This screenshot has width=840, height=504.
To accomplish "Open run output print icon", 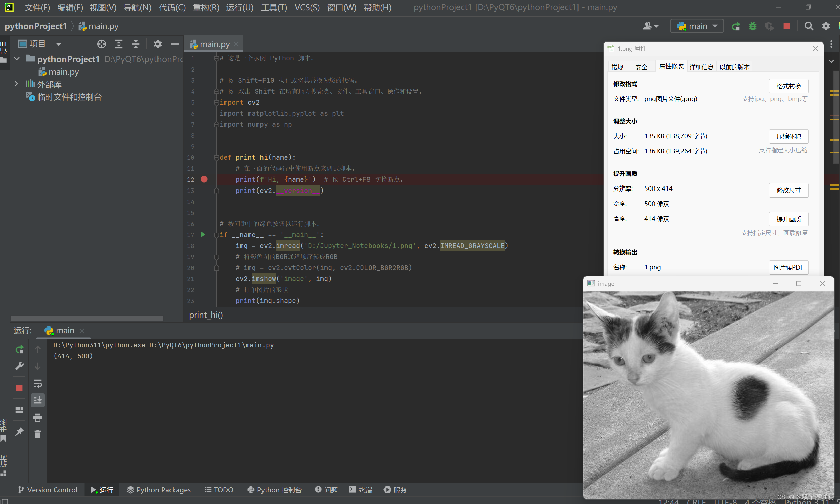I will (37, 418).
